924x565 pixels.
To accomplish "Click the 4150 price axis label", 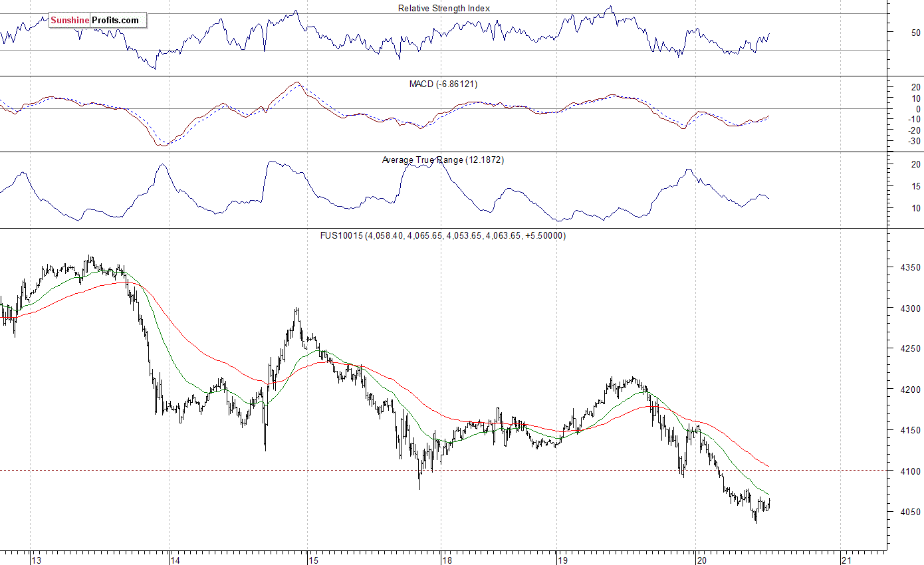I will [910, 431].
